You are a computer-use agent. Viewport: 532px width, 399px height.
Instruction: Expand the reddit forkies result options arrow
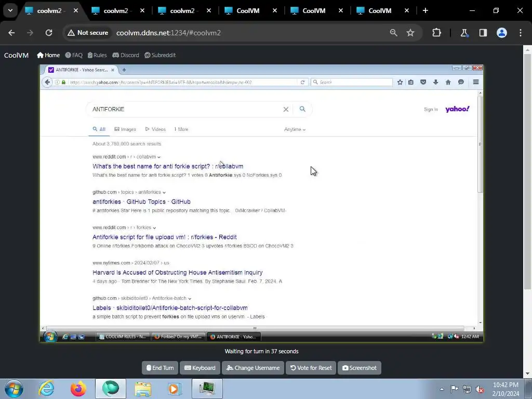pyautogui.click(x=154, y=228)
